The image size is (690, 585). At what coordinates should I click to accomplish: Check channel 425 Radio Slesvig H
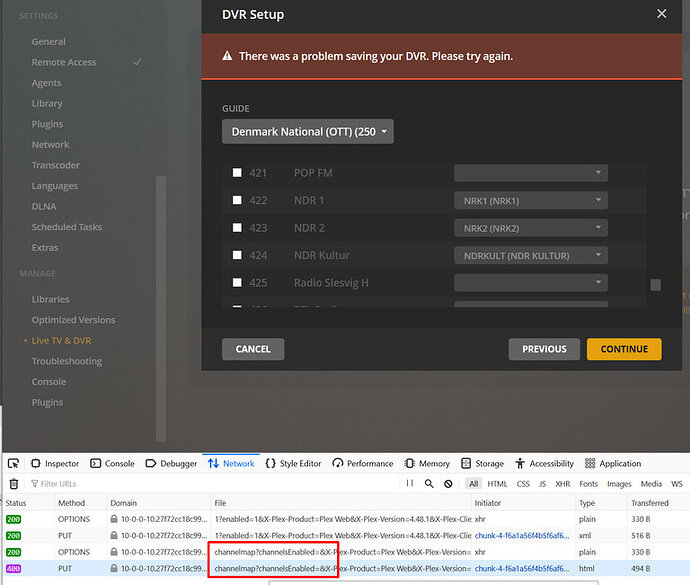pos(237,283)
